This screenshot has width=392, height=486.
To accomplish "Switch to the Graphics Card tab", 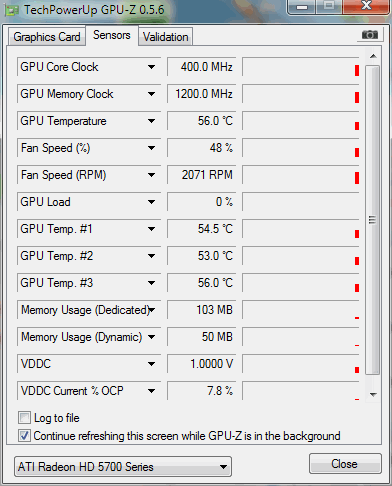I will pos(47,37).
